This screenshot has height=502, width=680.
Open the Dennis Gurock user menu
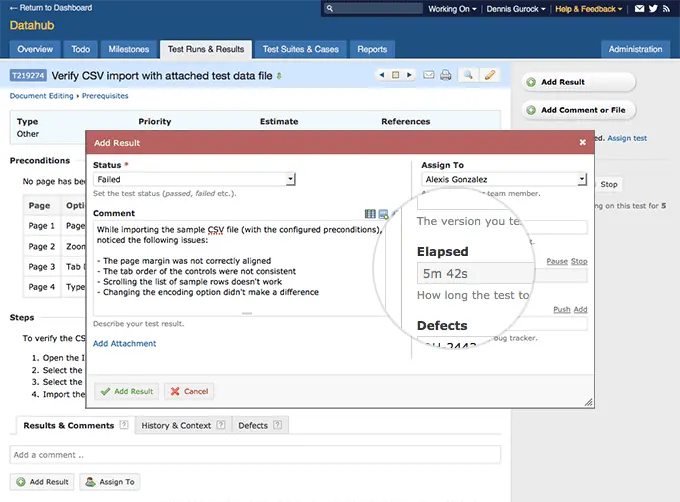[516, 9]
